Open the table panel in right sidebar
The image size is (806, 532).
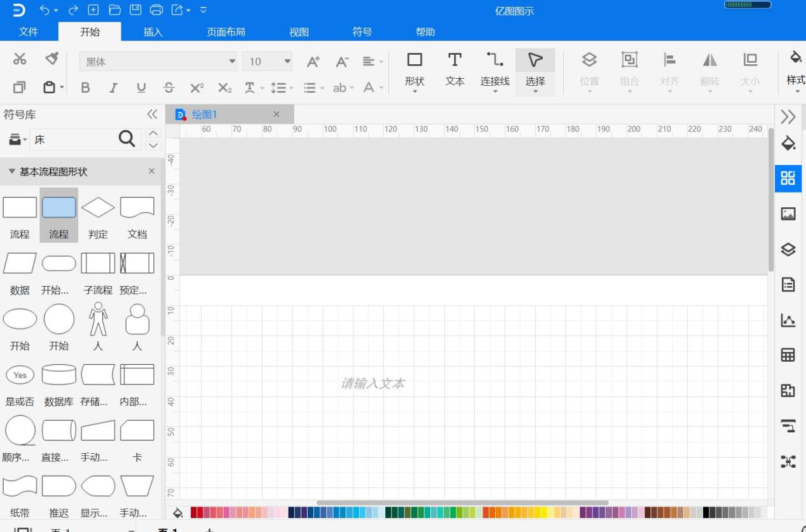point(788,355)
